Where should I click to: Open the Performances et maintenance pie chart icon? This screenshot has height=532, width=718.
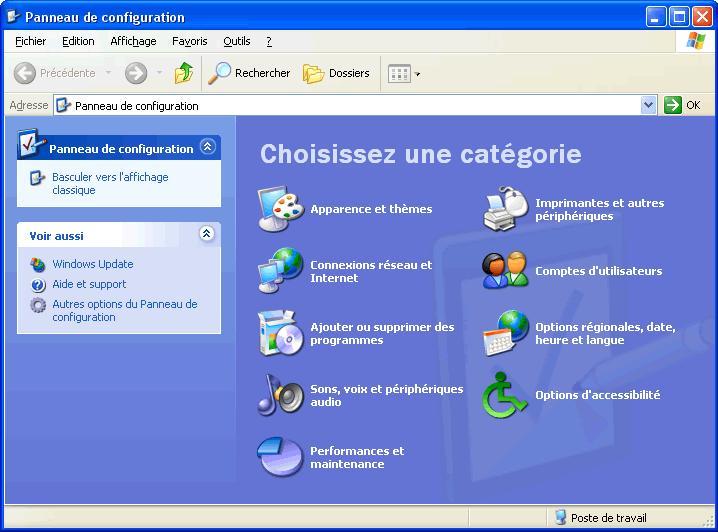point(281,456)
